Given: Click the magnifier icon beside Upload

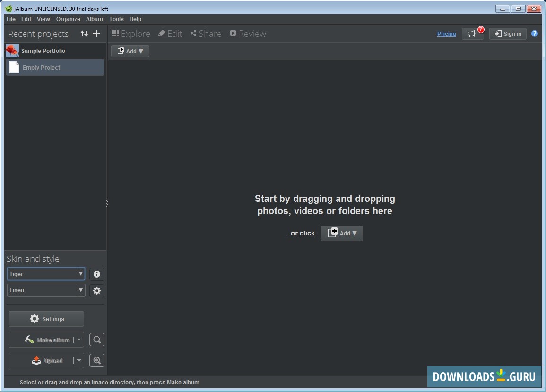Looking at the screenshot, I should [x=97, y=361].
